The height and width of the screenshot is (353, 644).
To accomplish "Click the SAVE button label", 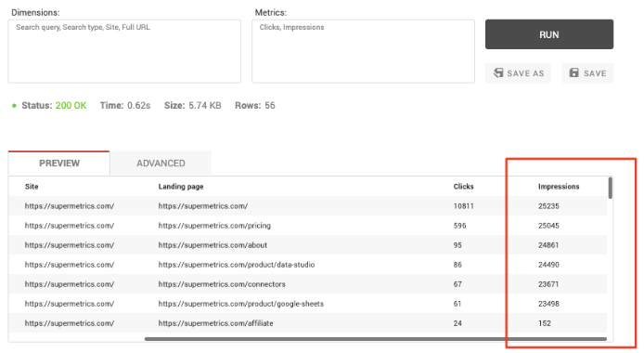I will point(595,73).
